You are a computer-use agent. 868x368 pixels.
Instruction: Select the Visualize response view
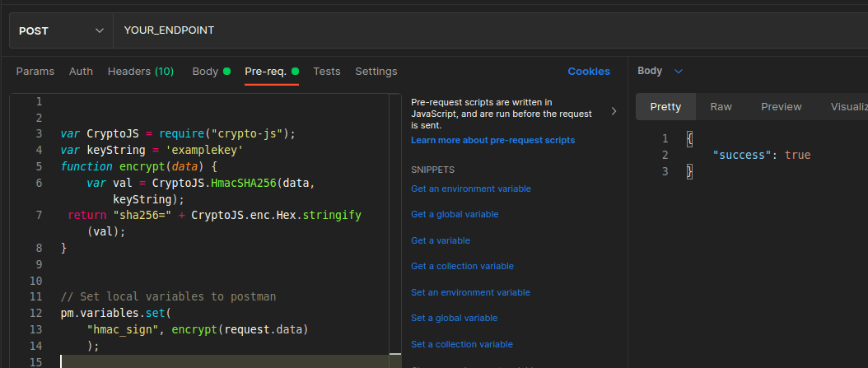(848, 107)
